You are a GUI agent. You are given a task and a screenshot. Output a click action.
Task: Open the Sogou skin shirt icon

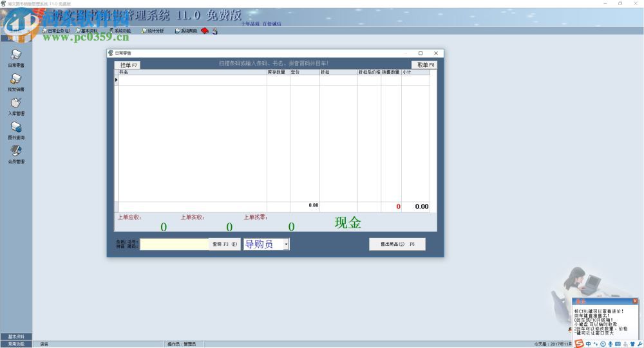[632, 344]
